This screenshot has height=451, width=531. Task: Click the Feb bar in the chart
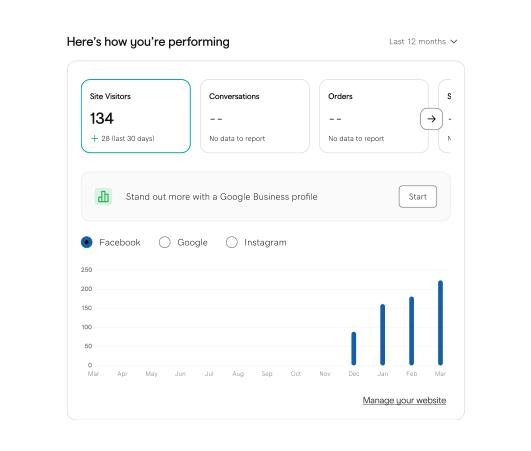(x=411, y=331)
